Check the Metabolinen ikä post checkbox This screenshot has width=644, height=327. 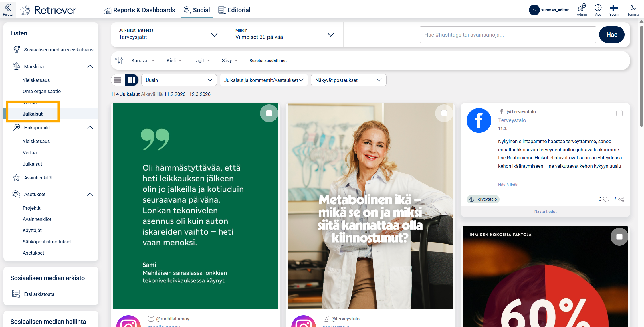click(444, 113)
